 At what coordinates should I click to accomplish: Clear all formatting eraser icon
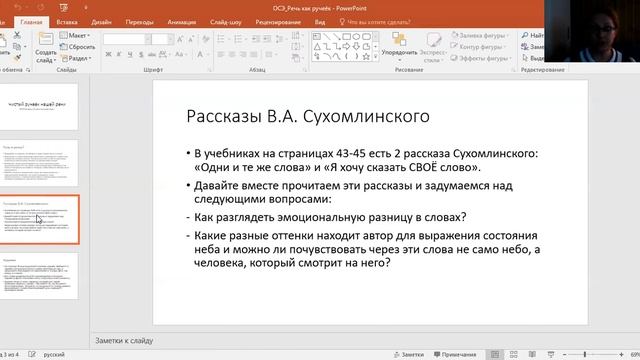tap(206, 39)
